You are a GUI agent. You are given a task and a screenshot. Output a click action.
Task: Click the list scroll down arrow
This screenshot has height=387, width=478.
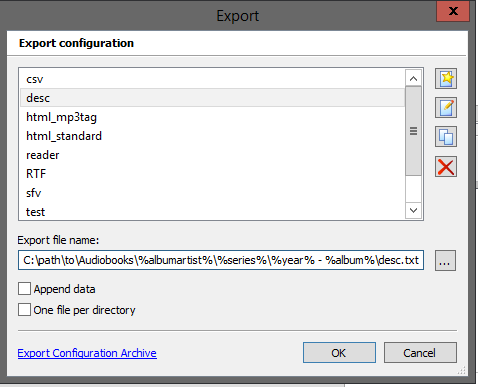[x=413, y=210]
